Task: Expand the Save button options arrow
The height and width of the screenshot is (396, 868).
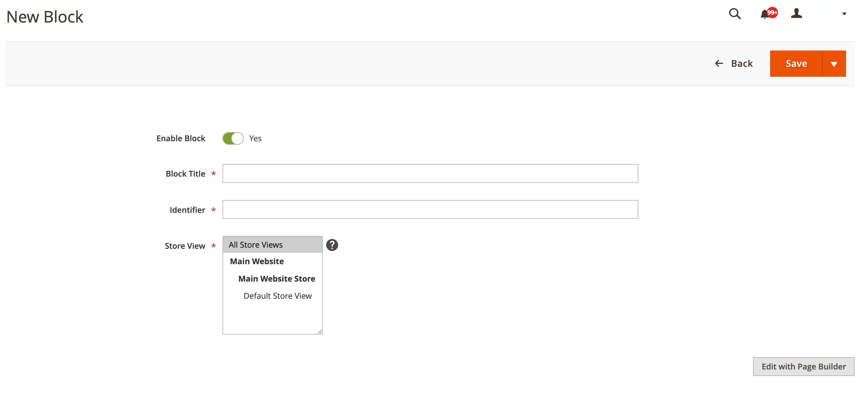Action: (834, 63)
